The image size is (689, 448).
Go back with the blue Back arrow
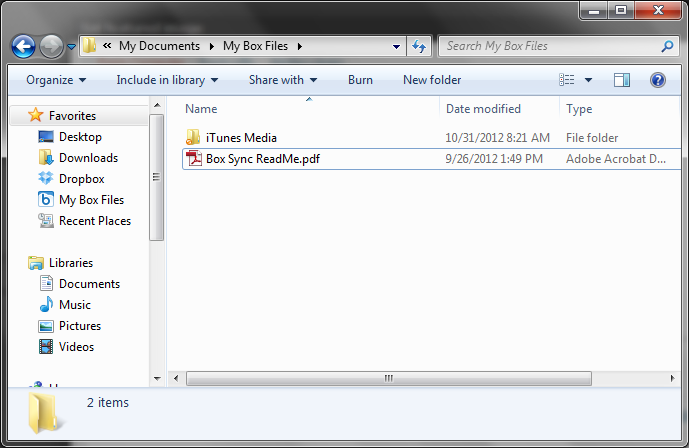click(x=23, y=46)
